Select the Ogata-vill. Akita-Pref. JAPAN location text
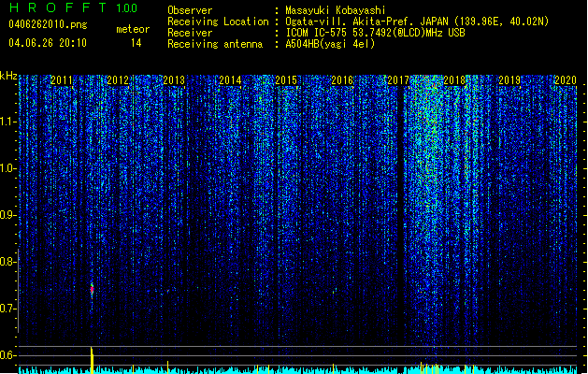This screenshot has width=588, height=374. [x=417, y=22]
